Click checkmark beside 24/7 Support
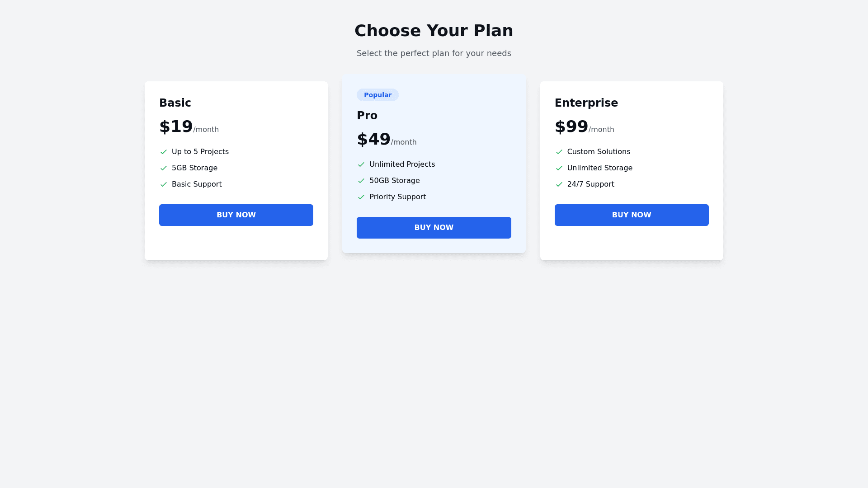This screenshot has height=488, width=868. click(x=559, y=184)
